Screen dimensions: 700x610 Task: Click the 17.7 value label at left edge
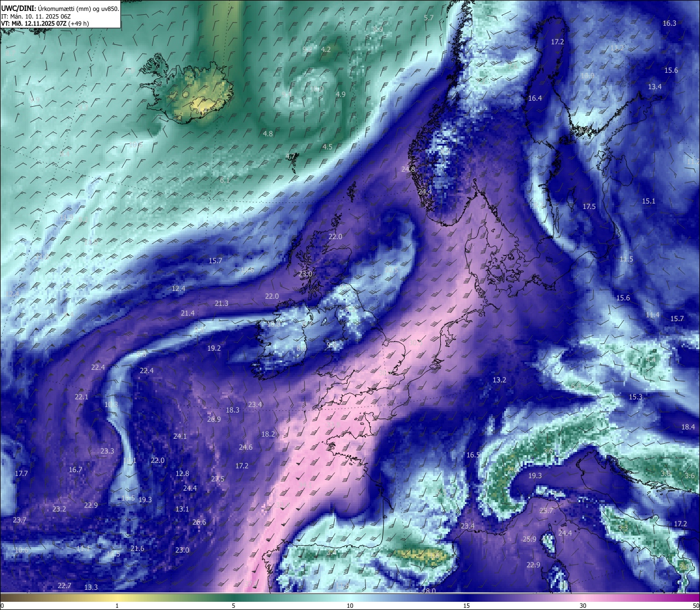[x=21, y=473]
